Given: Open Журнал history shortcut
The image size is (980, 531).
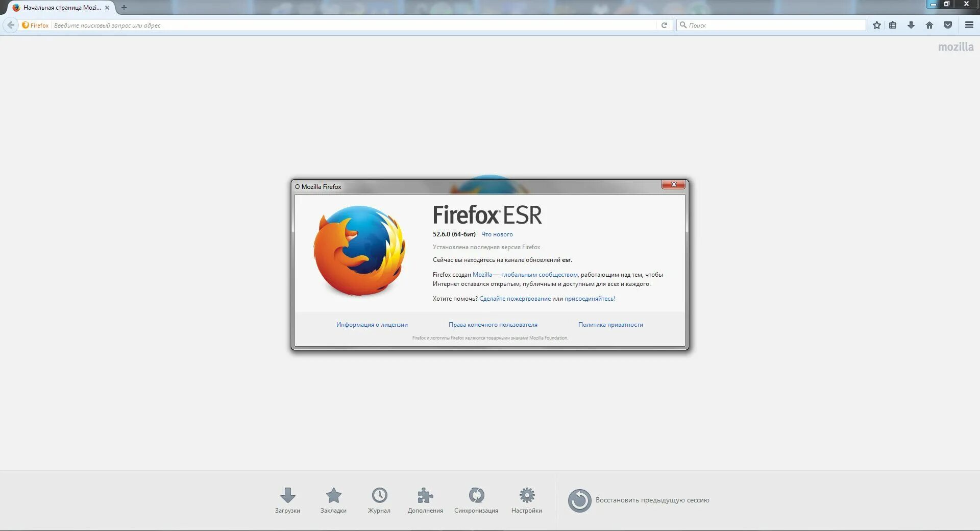Looking at the screenshot, I should 379,500.
